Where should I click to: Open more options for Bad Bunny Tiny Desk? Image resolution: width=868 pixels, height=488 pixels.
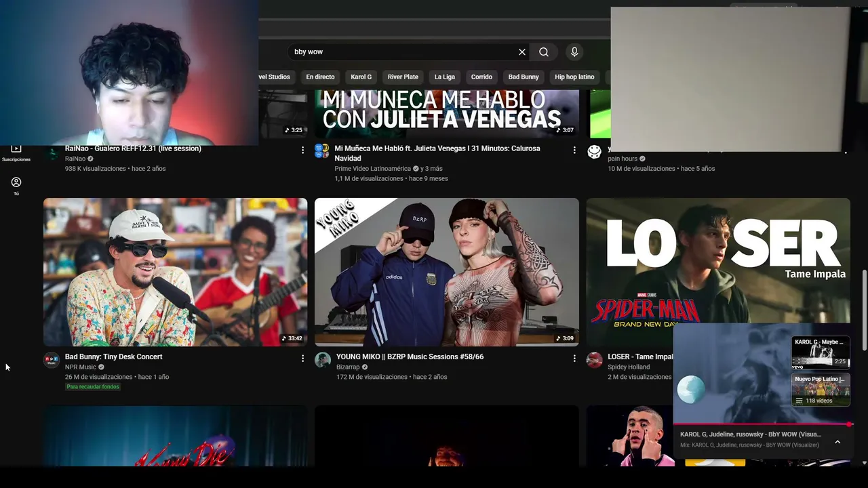point(302,359)
